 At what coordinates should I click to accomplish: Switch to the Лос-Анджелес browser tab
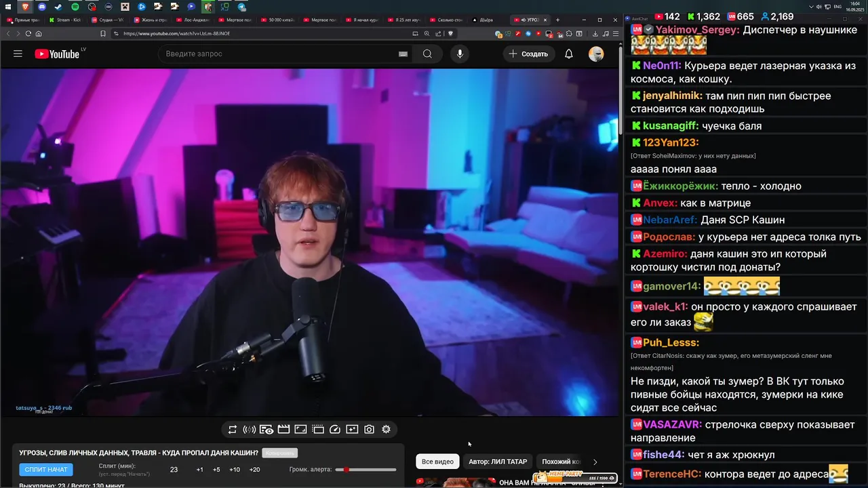(x=193, y=20)
